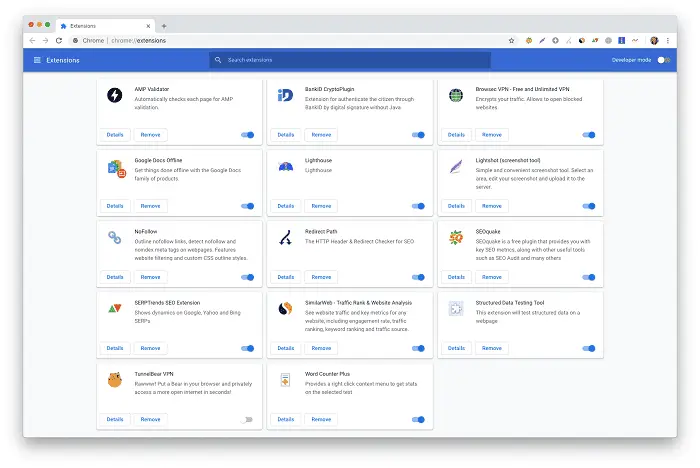The image size is (700, 468).
Task: Click the Word Counter Plus icon
Action: (x=285, y=380)
